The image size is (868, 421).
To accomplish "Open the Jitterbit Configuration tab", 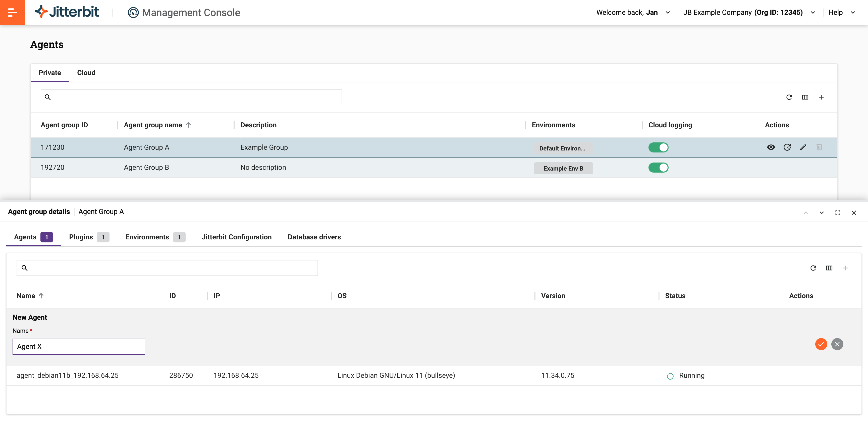I will click(237, 237).
